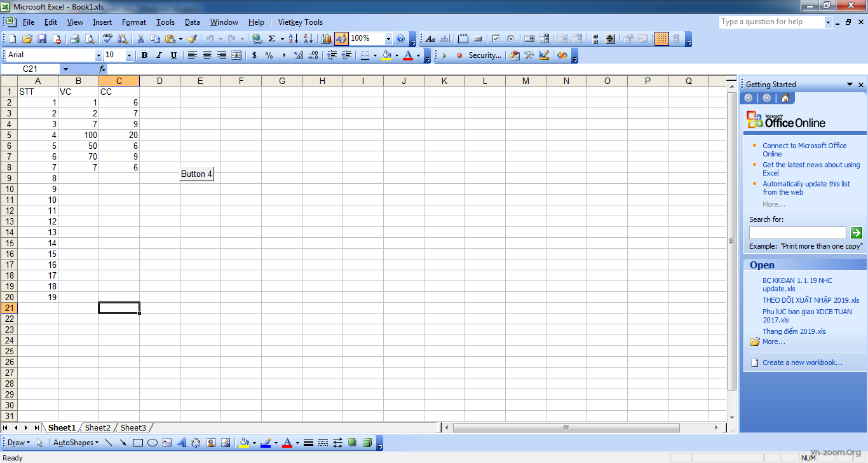Toggle Bold formatting
The image size is (868, 463).
(144, 55)
